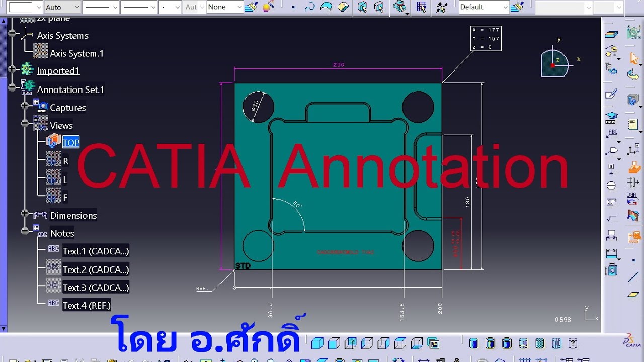
Task: Click the Plane tool in right toolbar
Action: [633, 294]
